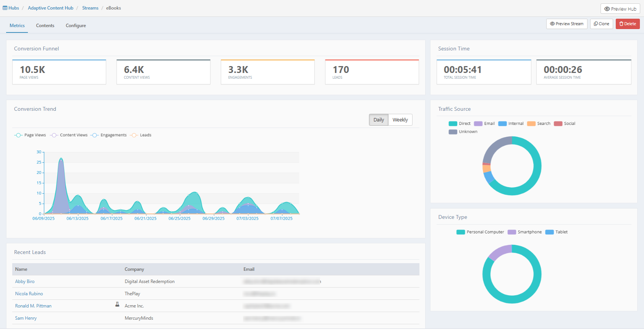Click the 07/07/2025 axis date label
The height and width of the screenshot is (330, 644).
[x=282, y=218]
